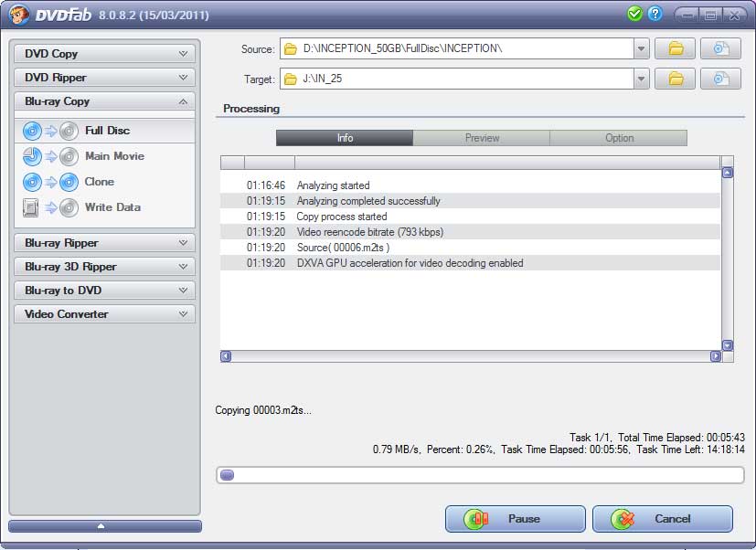Expand the Video Converter section
Screen dimensions: 756x550
104,313
